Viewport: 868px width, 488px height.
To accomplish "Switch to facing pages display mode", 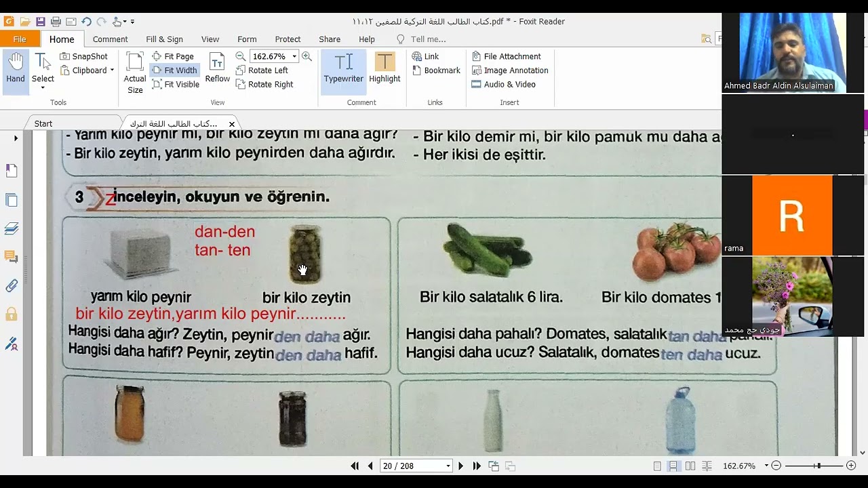I will (690, 466).
